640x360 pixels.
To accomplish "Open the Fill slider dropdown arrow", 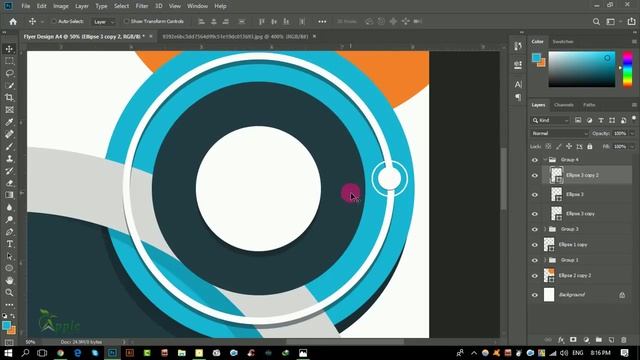I will coord(632,147).
